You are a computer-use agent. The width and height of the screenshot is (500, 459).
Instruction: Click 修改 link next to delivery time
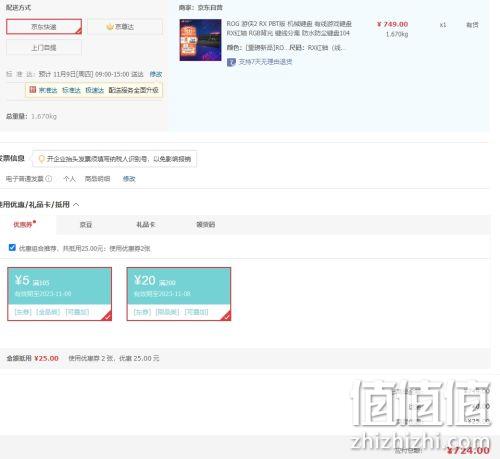point(156,74)
